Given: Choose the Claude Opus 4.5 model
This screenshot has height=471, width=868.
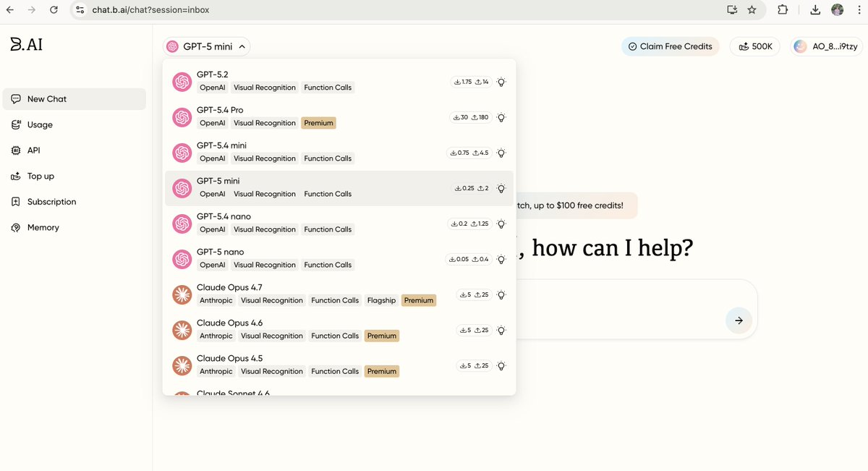Looking at the screenshot, I should (x=339, y=365).
